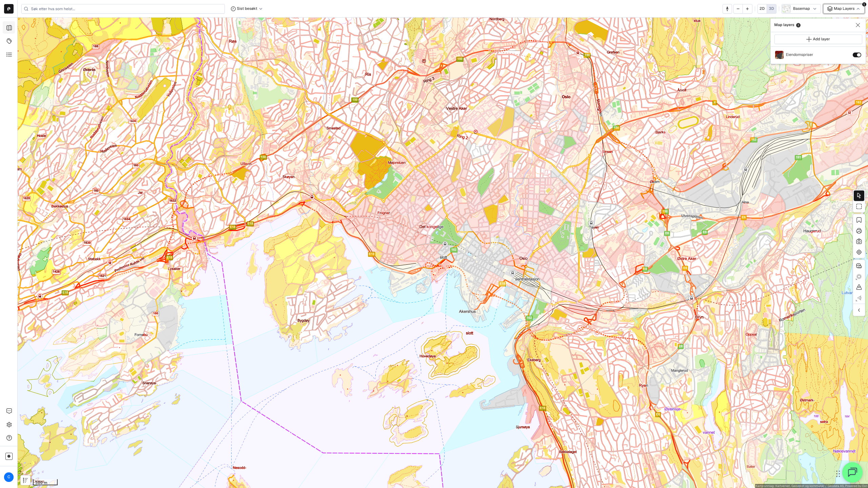Click the Smestad label on map

pyautogui.click(x=333, y=128)
